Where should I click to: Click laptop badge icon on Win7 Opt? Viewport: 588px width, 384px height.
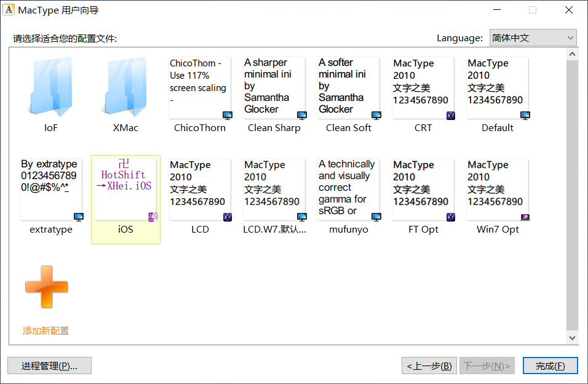tap(525, 217)
